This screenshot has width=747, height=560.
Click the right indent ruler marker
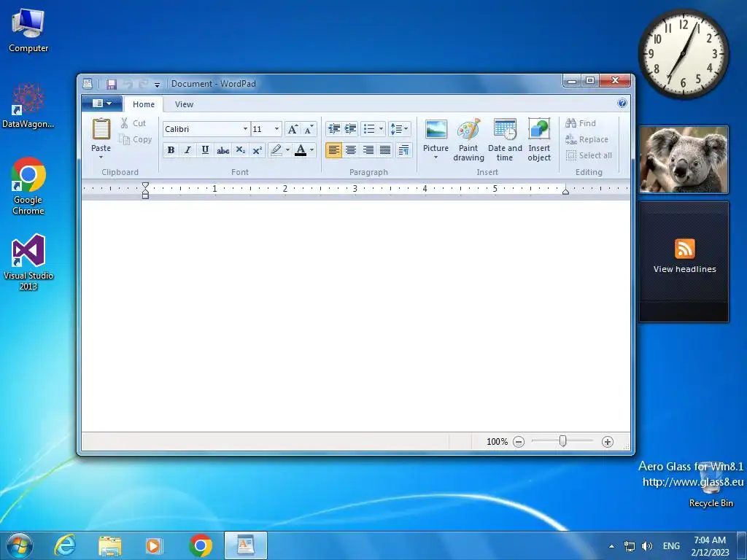(x=565, y=191)
